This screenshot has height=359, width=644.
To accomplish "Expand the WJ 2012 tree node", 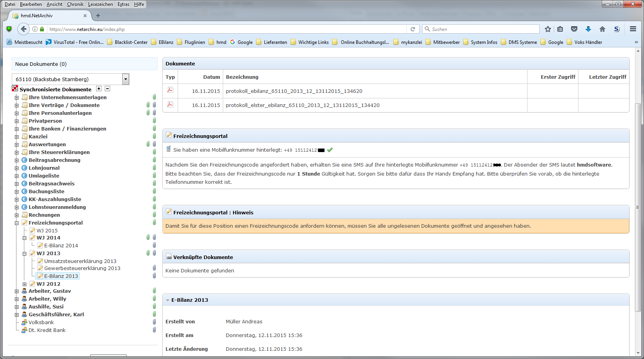I will click(24, 284).
